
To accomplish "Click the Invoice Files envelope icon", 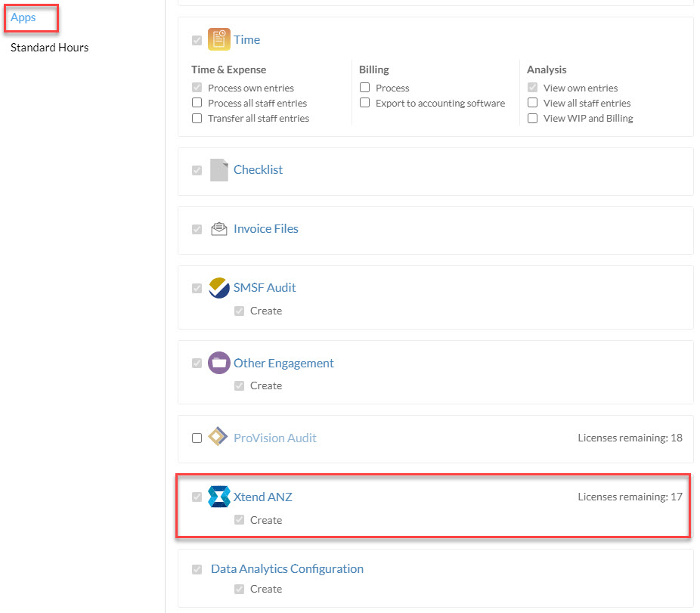I will (218, 228).
